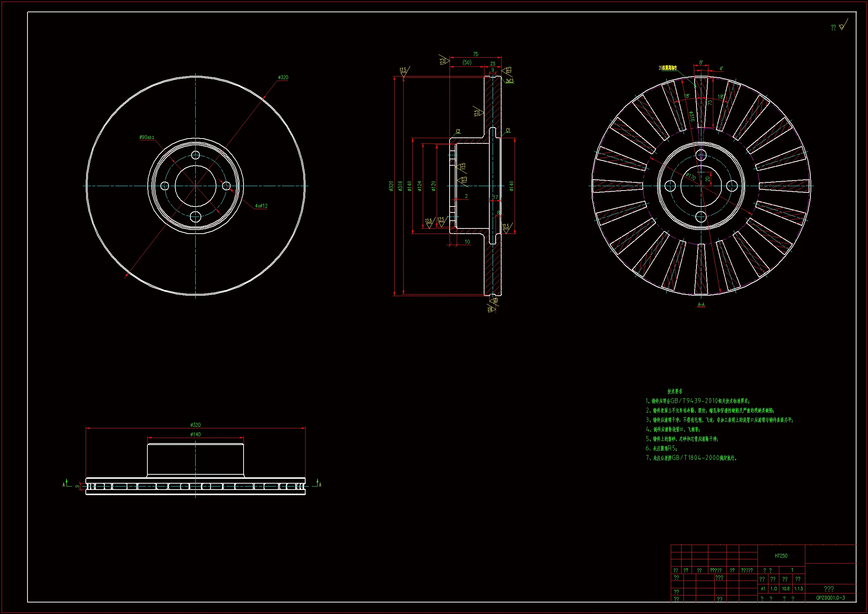Select the vertical ø124 dimension text
Screen dimensions: 868x614
419,186
